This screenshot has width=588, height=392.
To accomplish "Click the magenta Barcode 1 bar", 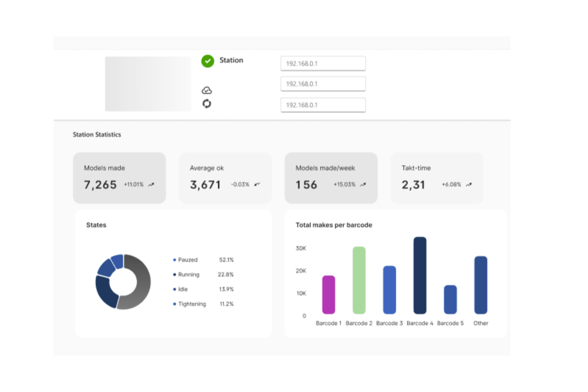I will [329, 295].
